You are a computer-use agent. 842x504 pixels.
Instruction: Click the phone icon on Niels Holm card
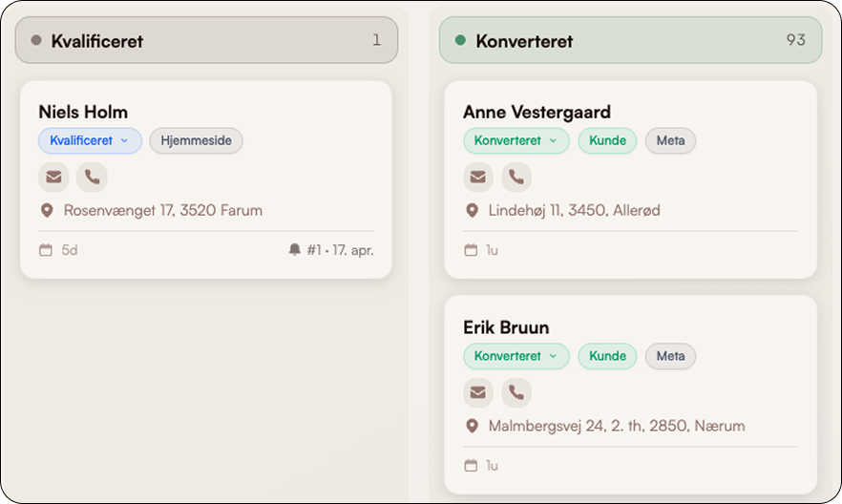coord(92,177)
